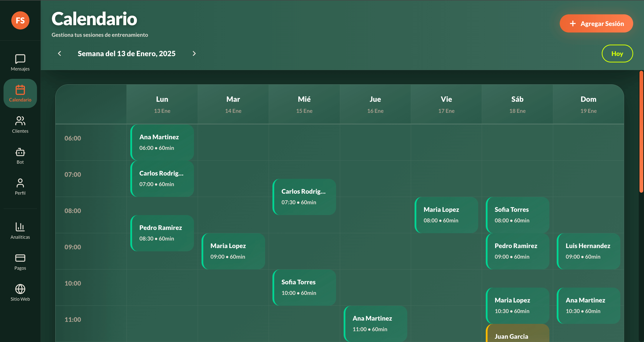Select the Mié 15 Ene column header

coord(304,104)
